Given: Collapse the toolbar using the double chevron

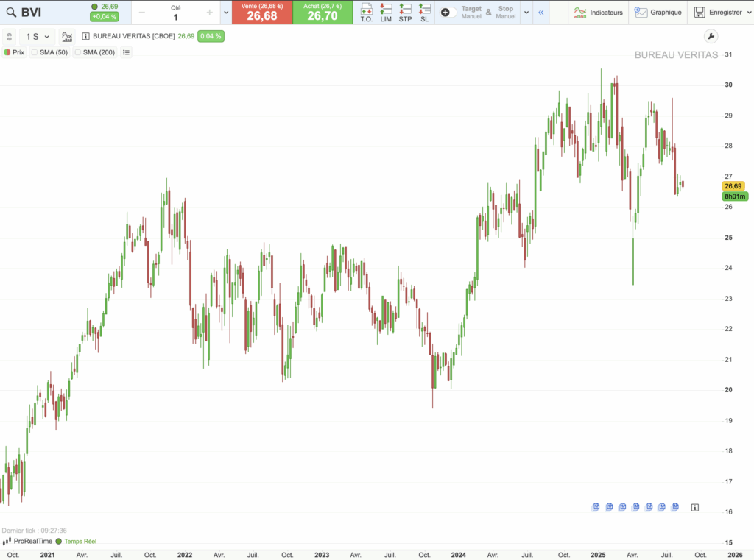Looking at the screenshot, I should click(540, 12).
